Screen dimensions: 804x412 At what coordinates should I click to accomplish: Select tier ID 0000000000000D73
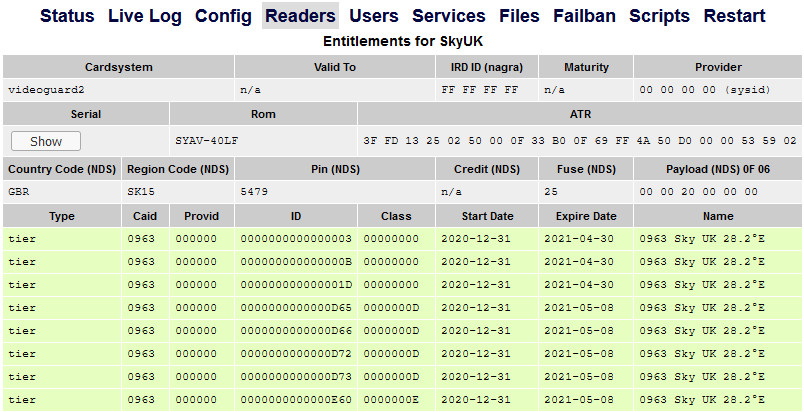(296, 377)
